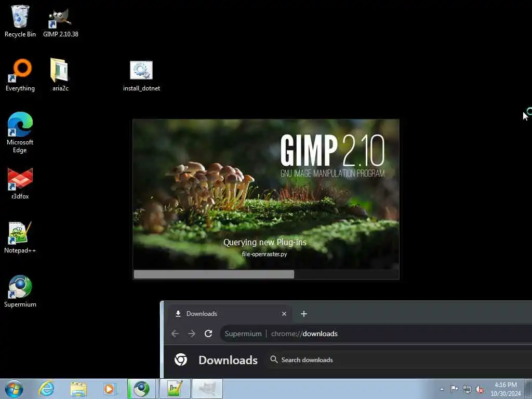Click the Downloads page logo icon
Screen dimensions: 532x399
(180, 360)
